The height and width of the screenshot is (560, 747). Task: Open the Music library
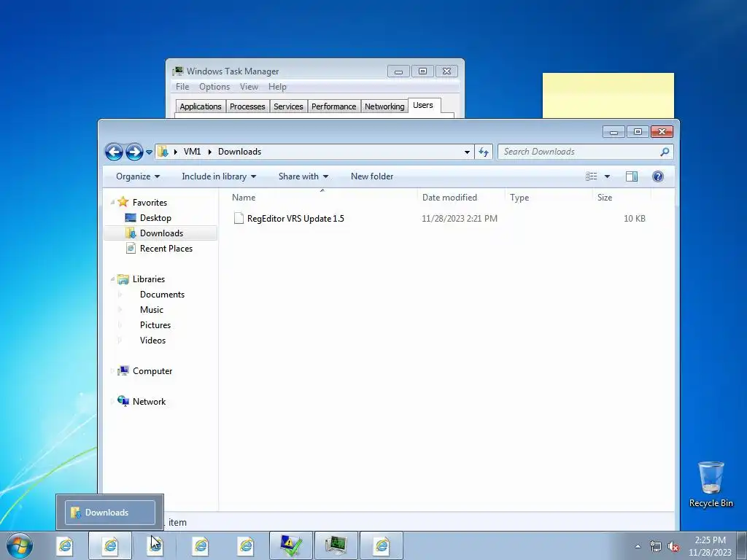coord(152,309)
